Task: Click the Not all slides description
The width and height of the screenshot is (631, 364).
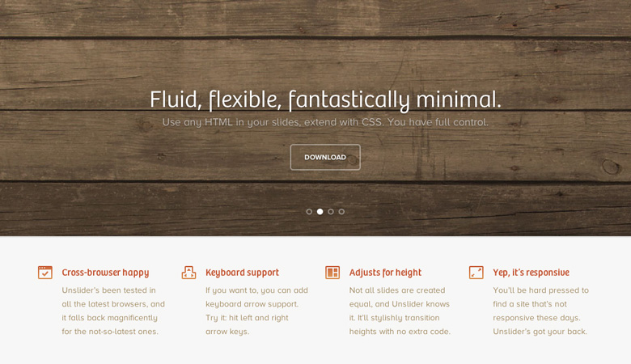Action: coord(400,311)
